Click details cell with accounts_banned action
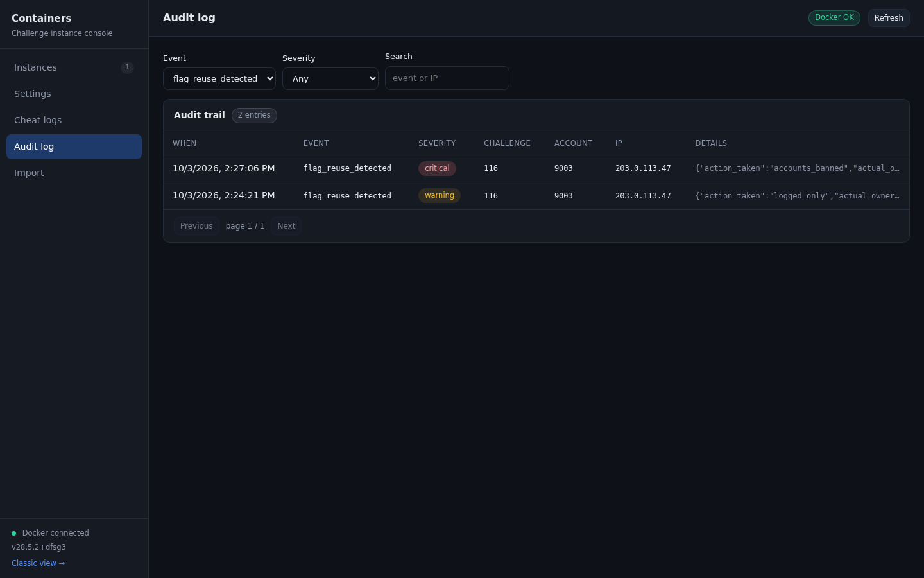This screenshot has height=578, width=924. (x=798, y=168)
